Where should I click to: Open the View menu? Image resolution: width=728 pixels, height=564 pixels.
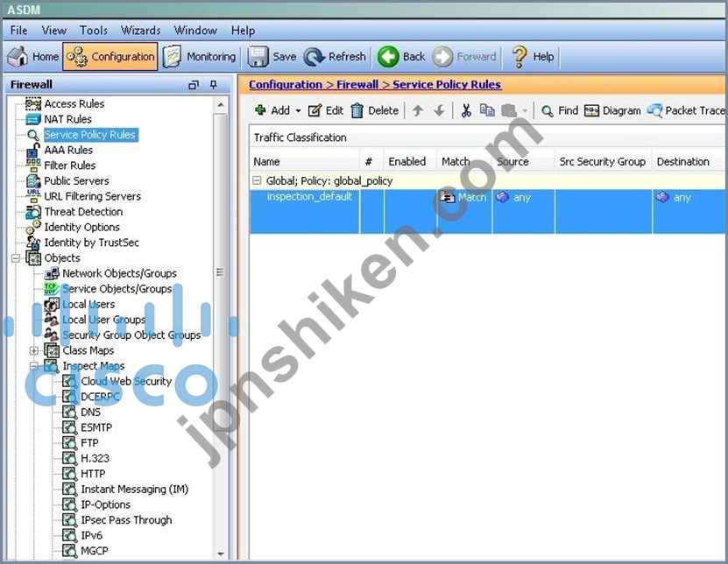[53, 31]
